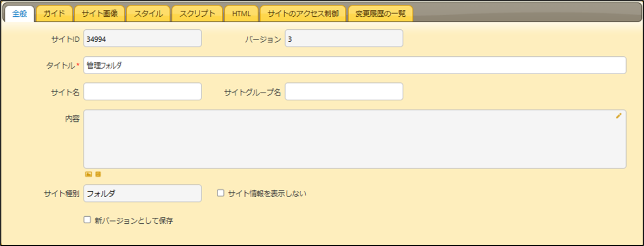
Task: Click the バージョン field showing 3
Action: coord(344,38)
